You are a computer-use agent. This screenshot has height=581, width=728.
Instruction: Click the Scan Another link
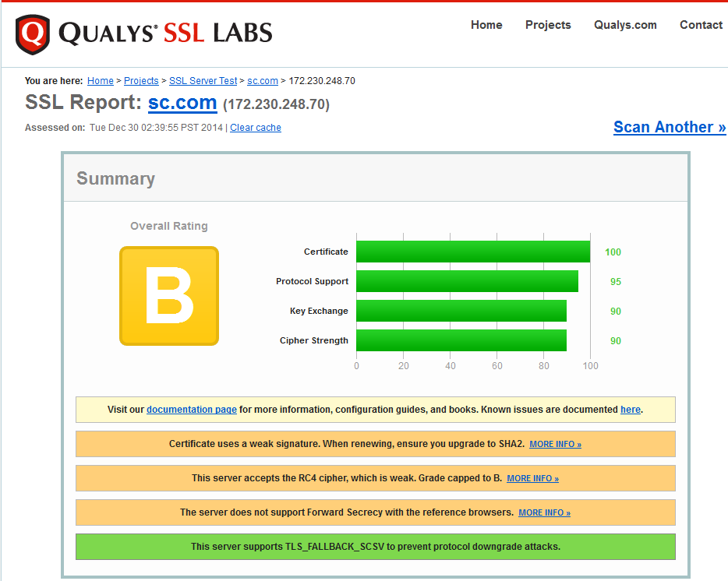[670, 127]
